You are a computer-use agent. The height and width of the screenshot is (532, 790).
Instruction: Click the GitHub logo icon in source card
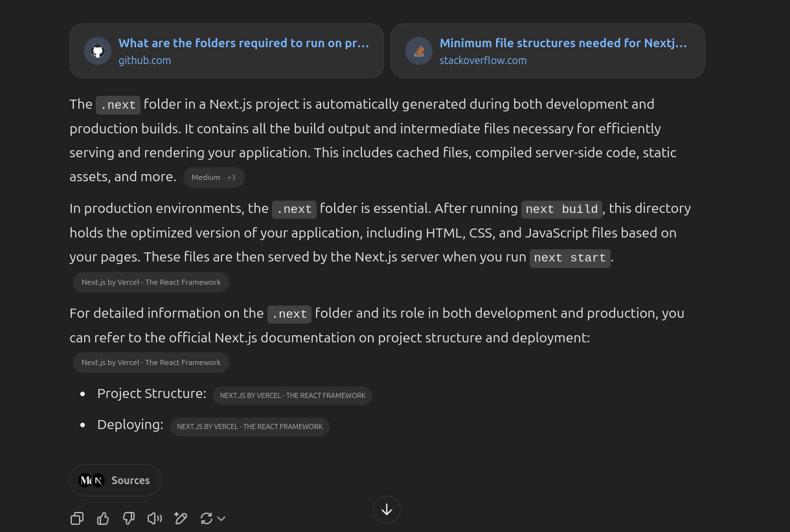click(x=98, y=51)
